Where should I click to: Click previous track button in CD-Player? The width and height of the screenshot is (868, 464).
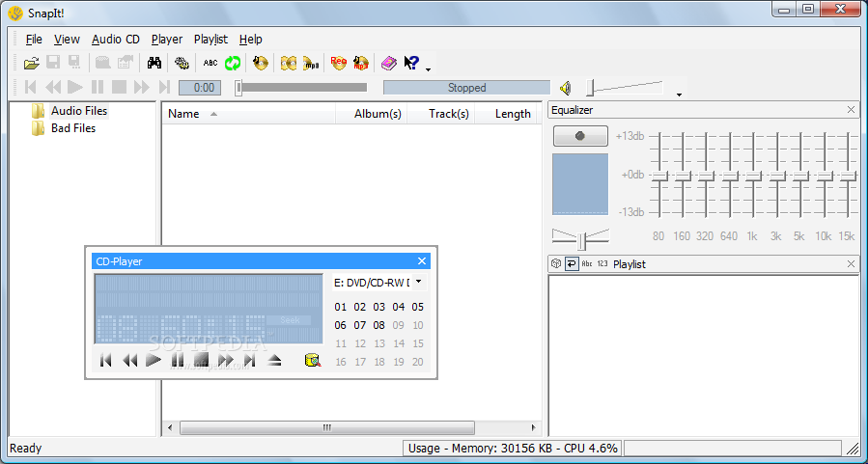click(x=106, y=361)
